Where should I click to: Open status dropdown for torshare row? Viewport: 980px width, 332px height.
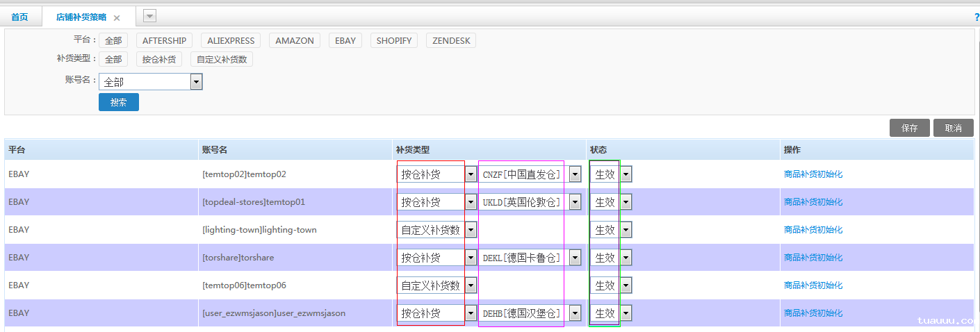click(x=611, y=258)
